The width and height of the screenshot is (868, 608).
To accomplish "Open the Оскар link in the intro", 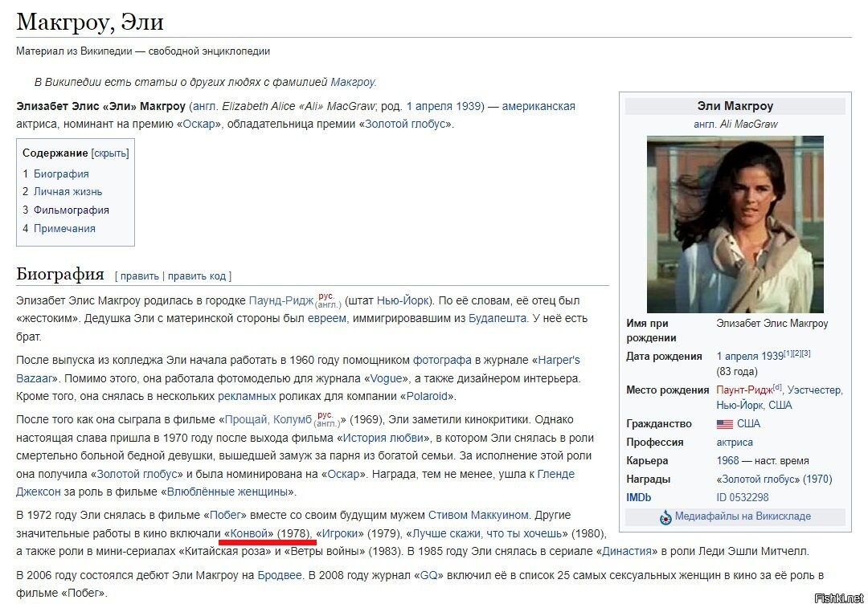I will click(x=199, y=124).
